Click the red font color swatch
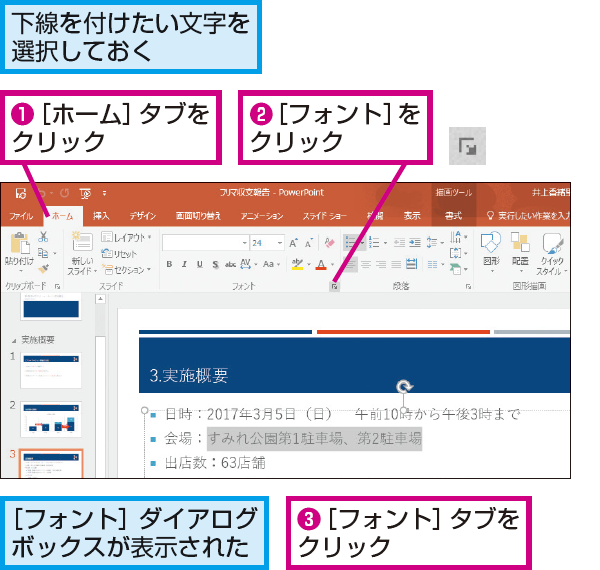 pyautogui.click(x=321, y=264)
